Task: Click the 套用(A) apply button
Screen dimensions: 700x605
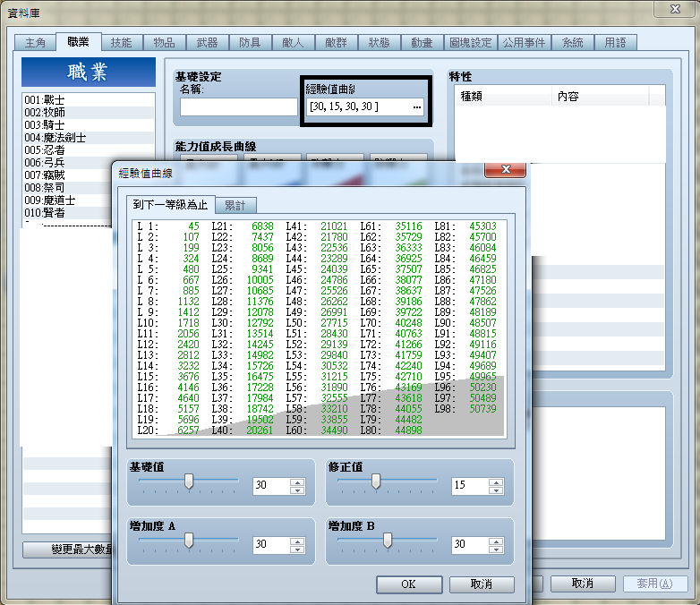Action: [x=655, y=584]
